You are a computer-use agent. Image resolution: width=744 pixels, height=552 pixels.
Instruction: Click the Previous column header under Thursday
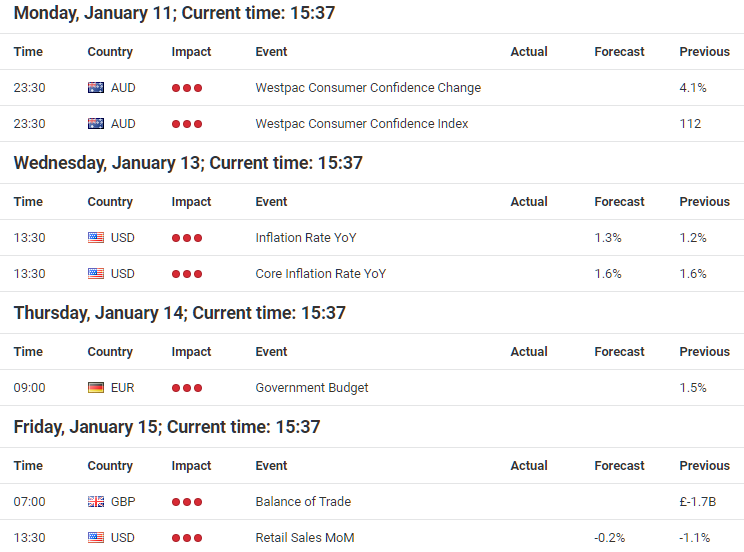pyautogui.click(x=705, y=352)
